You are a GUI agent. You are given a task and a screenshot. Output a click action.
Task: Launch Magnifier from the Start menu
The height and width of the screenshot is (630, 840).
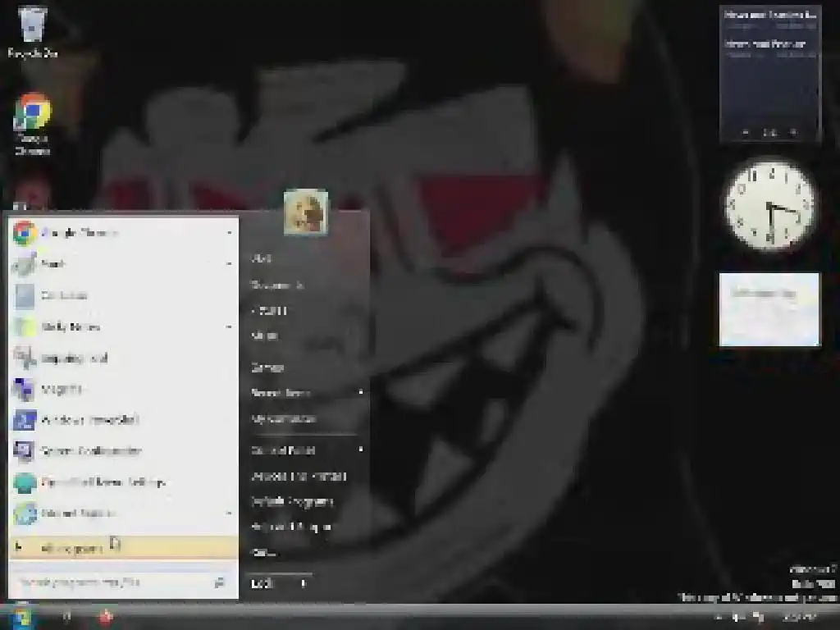point(123,390)
